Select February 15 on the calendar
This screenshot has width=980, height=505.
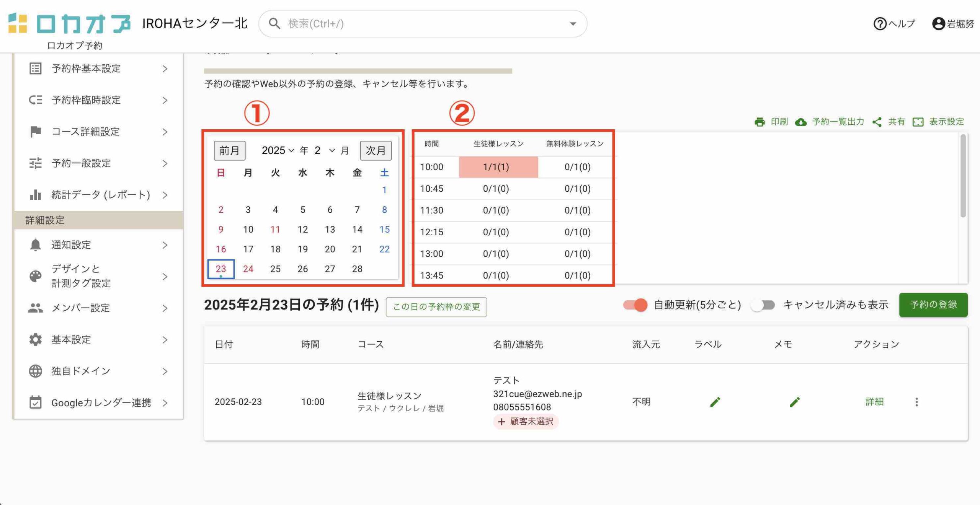pos(384,229)
